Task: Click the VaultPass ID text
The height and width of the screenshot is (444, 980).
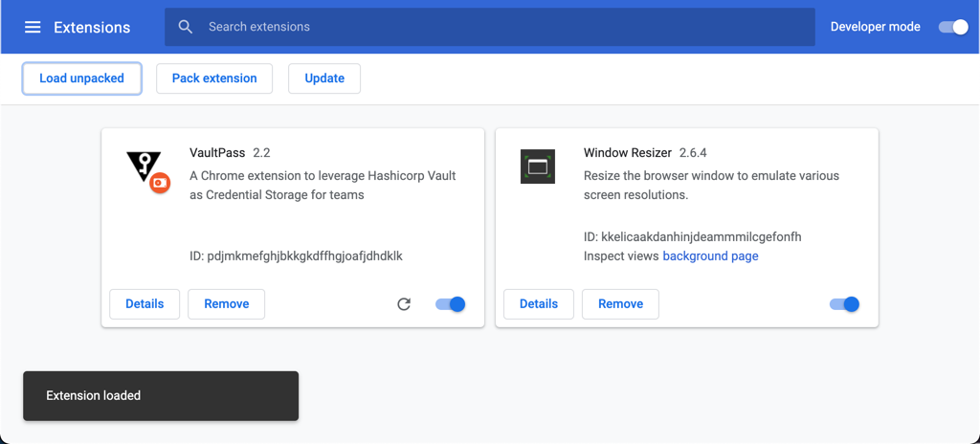Action: point(297,256)
